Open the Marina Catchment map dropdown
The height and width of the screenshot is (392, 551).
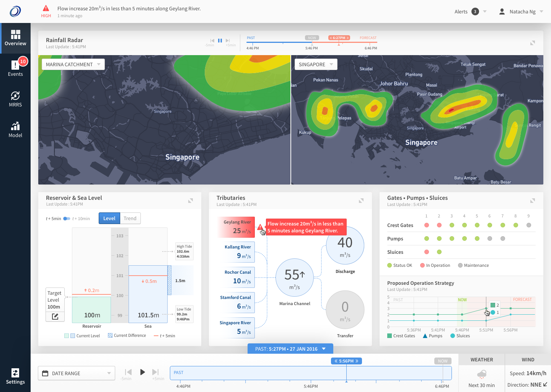[73, 64]
